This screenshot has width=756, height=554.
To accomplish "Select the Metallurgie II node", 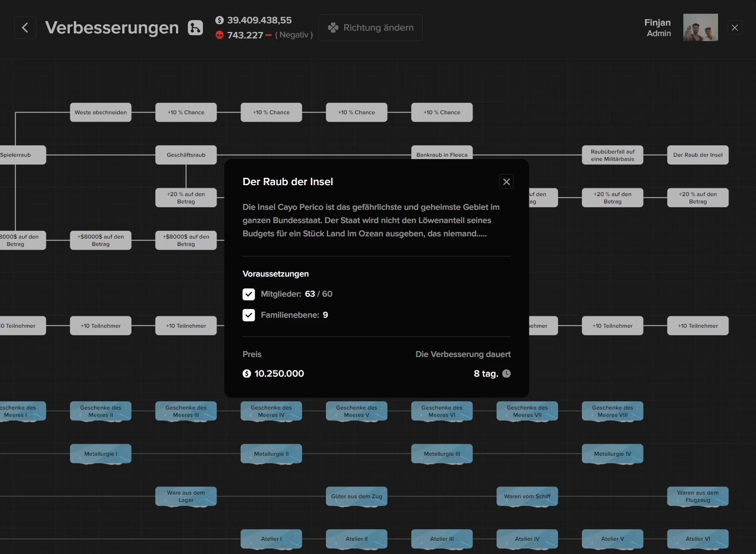I will coord(271,454).
